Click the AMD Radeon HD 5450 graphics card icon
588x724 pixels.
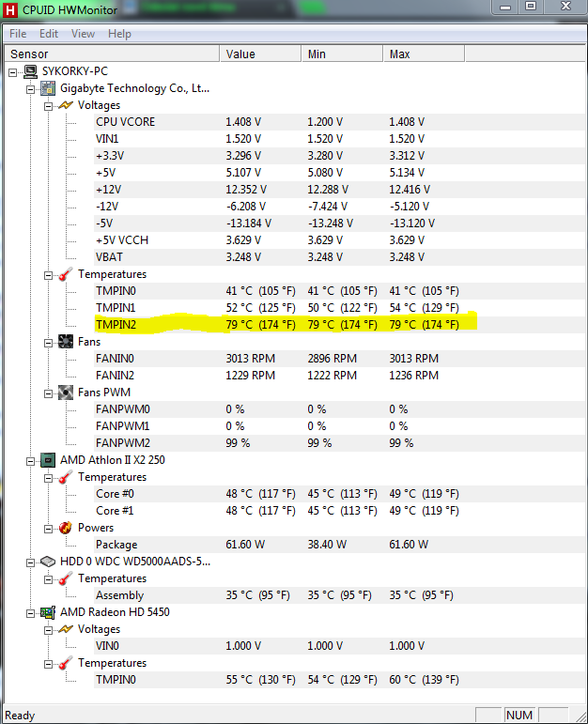pyautogui.click(x=48, y=612)
